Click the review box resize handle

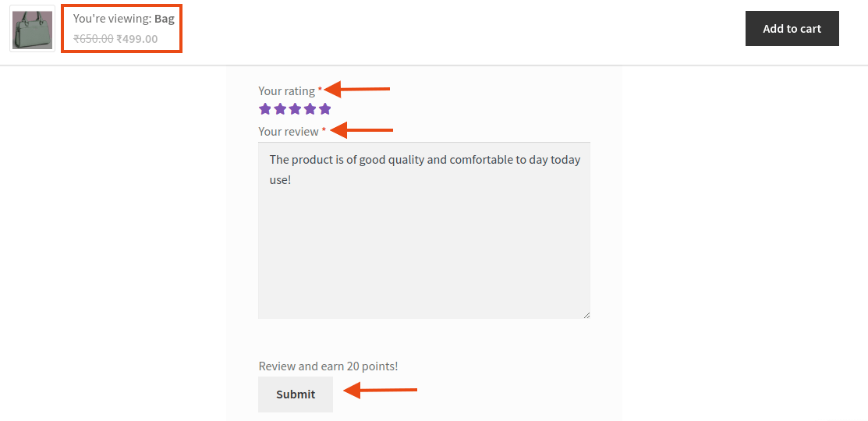[586, 315]
